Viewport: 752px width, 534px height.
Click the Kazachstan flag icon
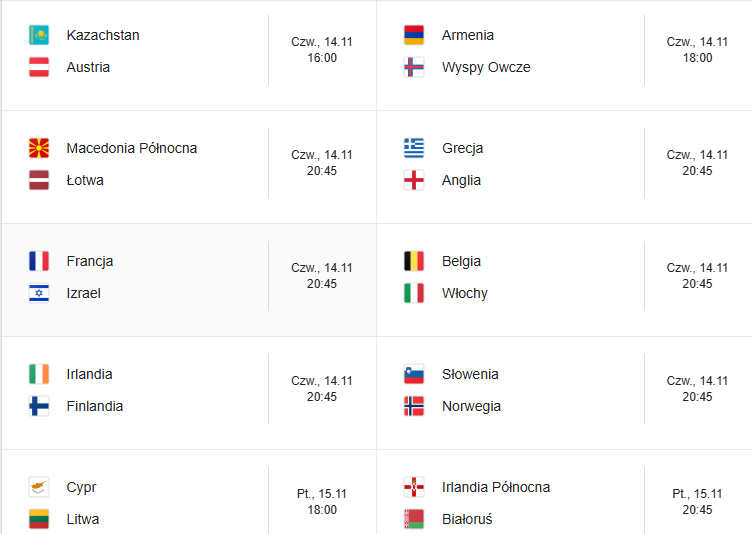point(39,35)
